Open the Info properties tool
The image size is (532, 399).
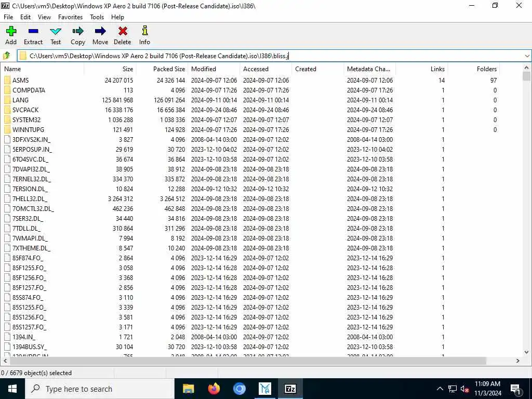[144, 31]
